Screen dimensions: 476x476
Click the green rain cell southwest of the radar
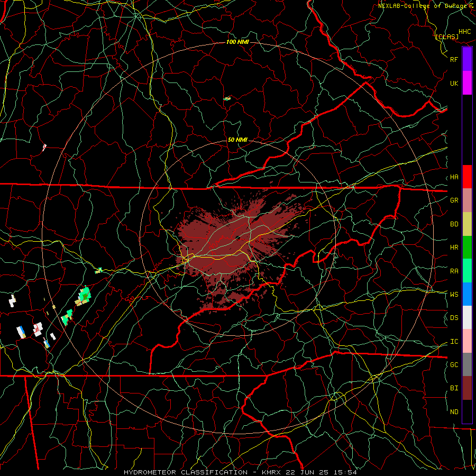pos(83,296)
